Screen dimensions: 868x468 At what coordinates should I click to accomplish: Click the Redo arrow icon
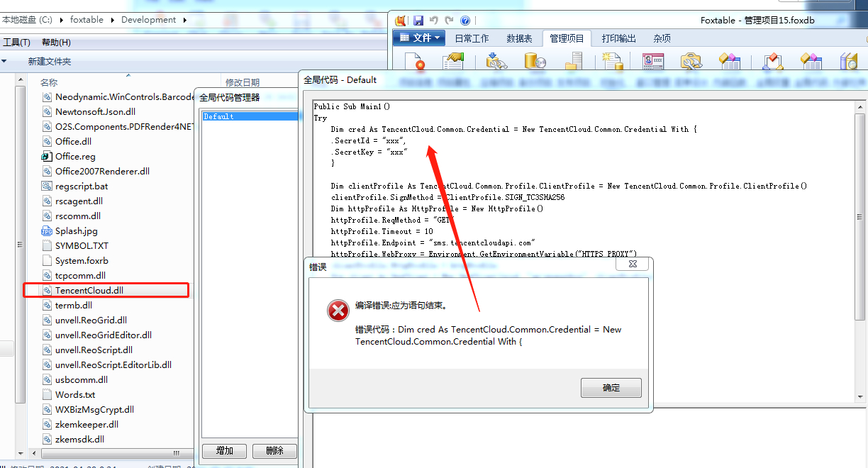click(x=450, y=21)
